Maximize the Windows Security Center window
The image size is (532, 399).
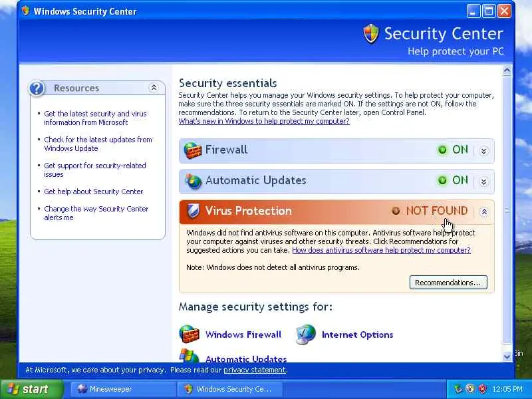[x=489, y=11]
